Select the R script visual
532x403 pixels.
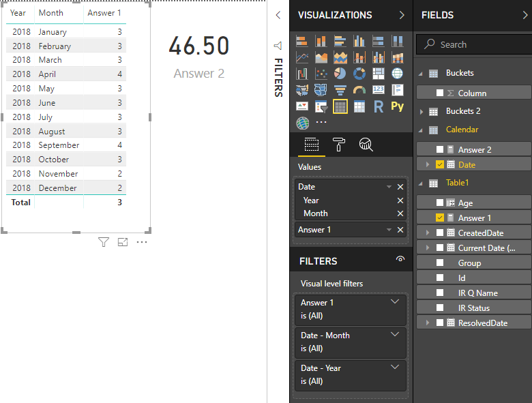click(379, 106)
